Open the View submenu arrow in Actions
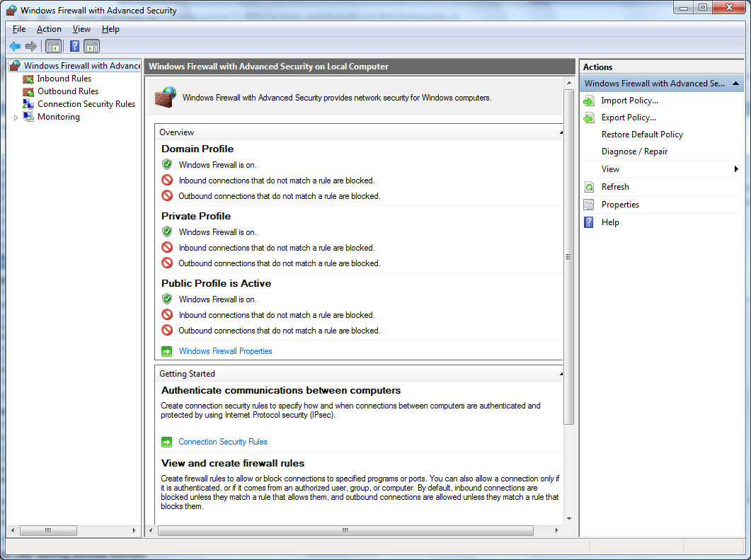 [x=736, y=169]
